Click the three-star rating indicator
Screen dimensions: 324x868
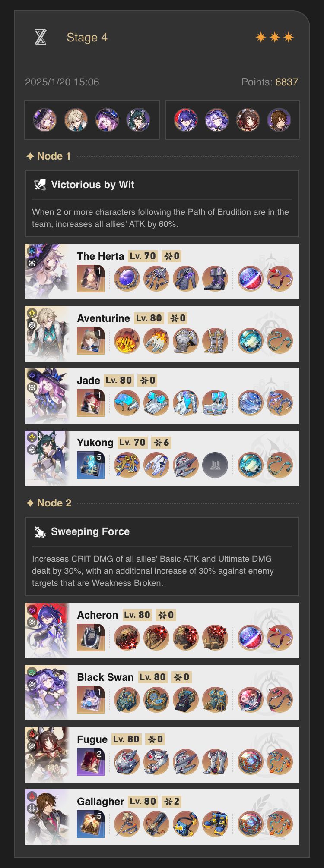click(x=275, y=38)
